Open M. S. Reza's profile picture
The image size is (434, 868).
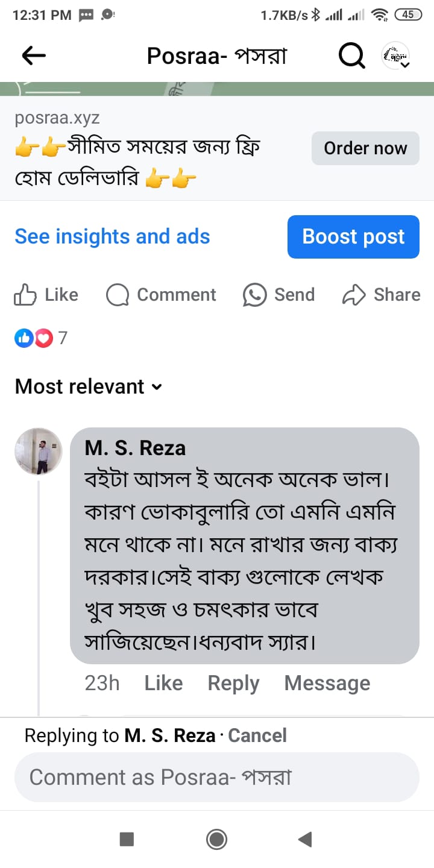coord(38,451)
